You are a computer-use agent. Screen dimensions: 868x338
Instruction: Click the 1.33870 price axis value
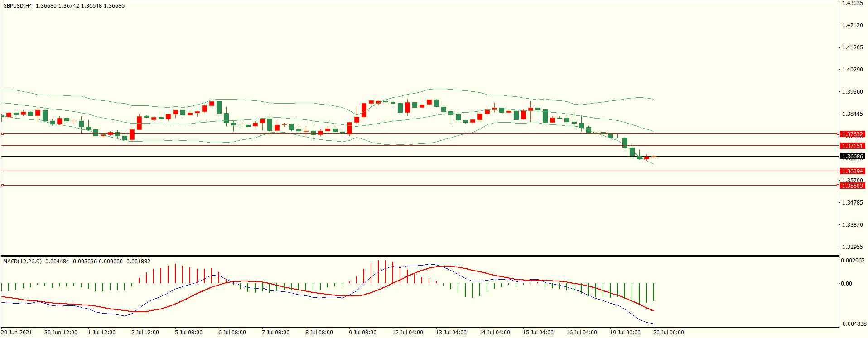pos(852,225)
